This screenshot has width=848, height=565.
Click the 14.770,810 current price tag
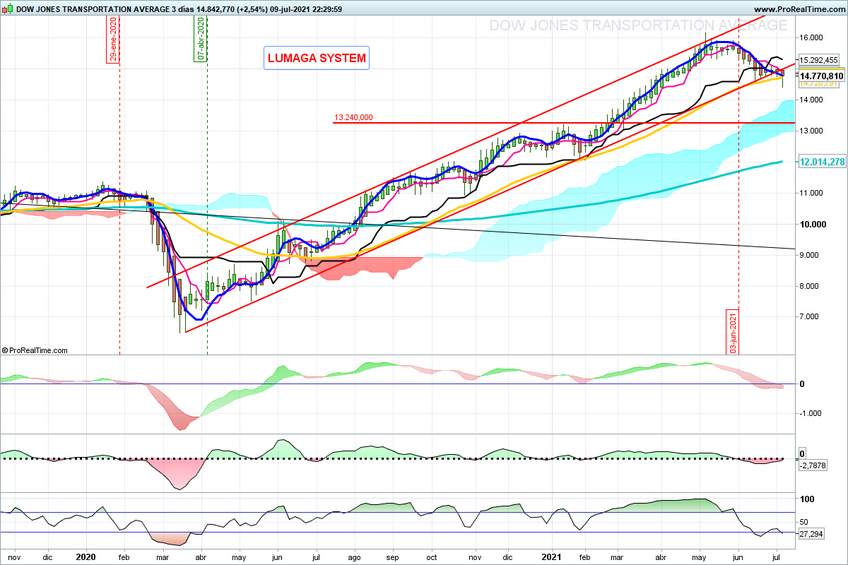[x=821, y=76]
